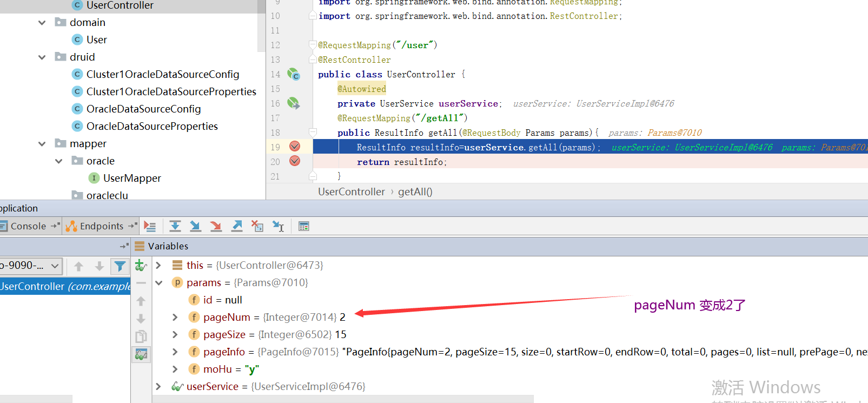Toggle Show Watches in Variables tab icon
868x403 pixels.
pyautogui.click(x=141, y=354)
